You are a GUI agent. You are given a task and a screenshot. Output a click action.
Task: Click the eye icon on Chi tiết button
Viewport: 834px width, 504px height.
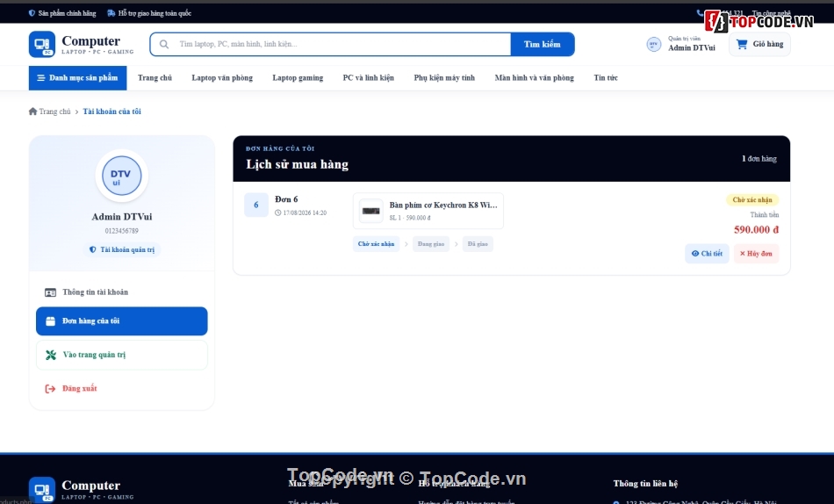tap(694, 254)
